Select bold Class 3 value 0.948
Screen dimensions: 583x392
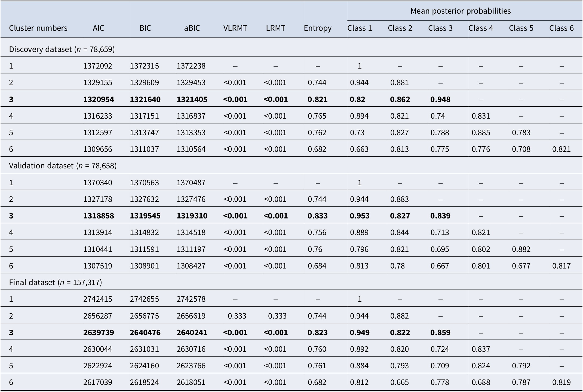(440, 99)
